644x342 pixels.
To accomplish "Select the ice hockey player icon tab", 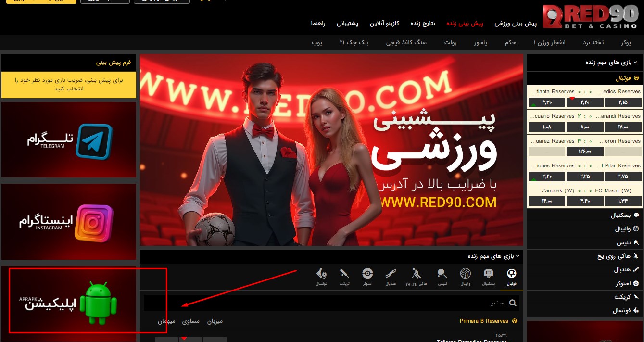I will click(x=417, y=274).
